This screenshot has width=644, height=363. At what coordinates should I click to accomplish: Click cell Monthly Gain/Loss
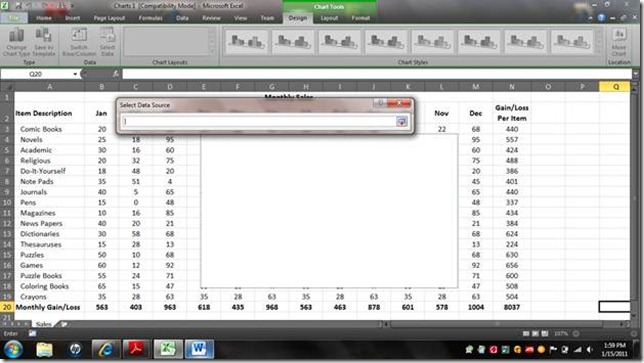tap(48, 307)
